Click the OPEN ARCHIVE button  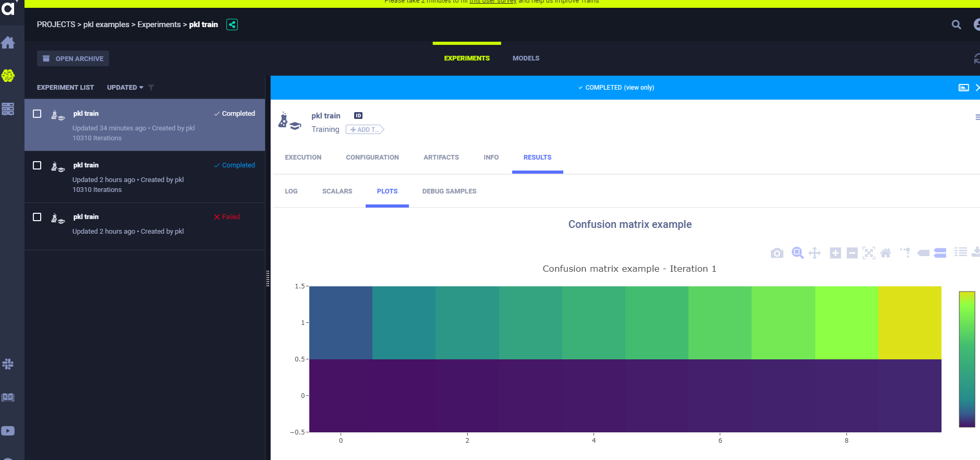tap(73, 58)
